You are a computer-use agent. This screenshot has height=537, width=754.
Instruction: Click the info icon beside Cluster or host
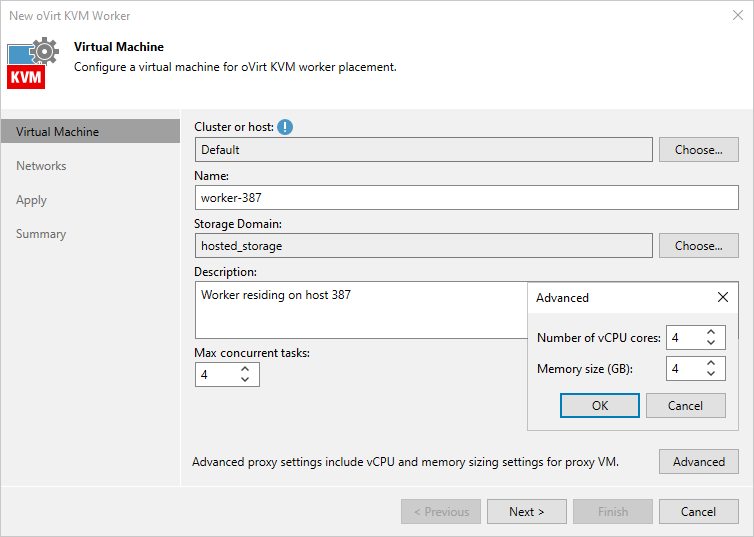click(285, 127)
